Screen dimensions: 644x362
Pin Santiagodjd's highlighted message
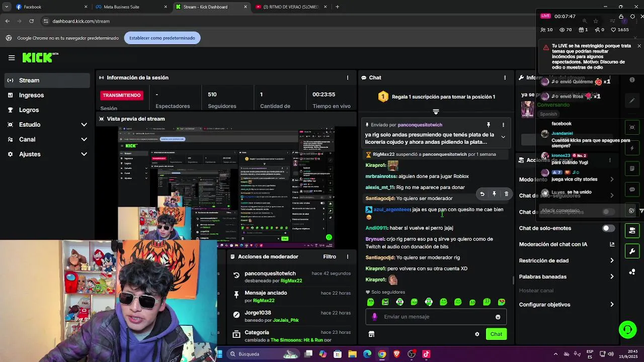click(494, 194)
